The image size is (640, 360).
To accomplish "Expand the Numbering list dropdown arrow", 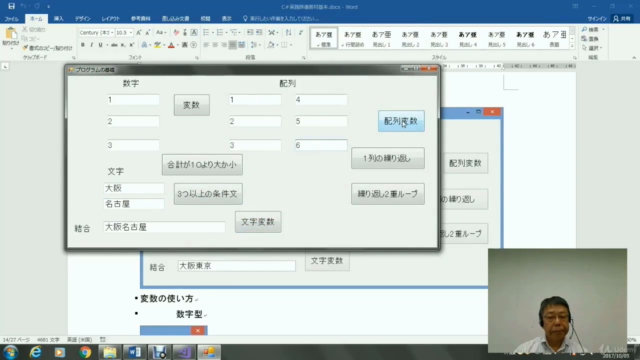I will tap(227, 33).
